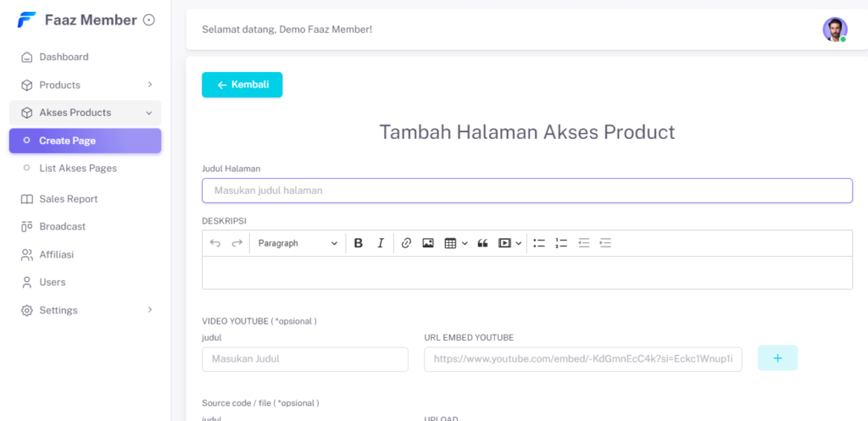Toggle italic formatting in editor

pos(381,243)
